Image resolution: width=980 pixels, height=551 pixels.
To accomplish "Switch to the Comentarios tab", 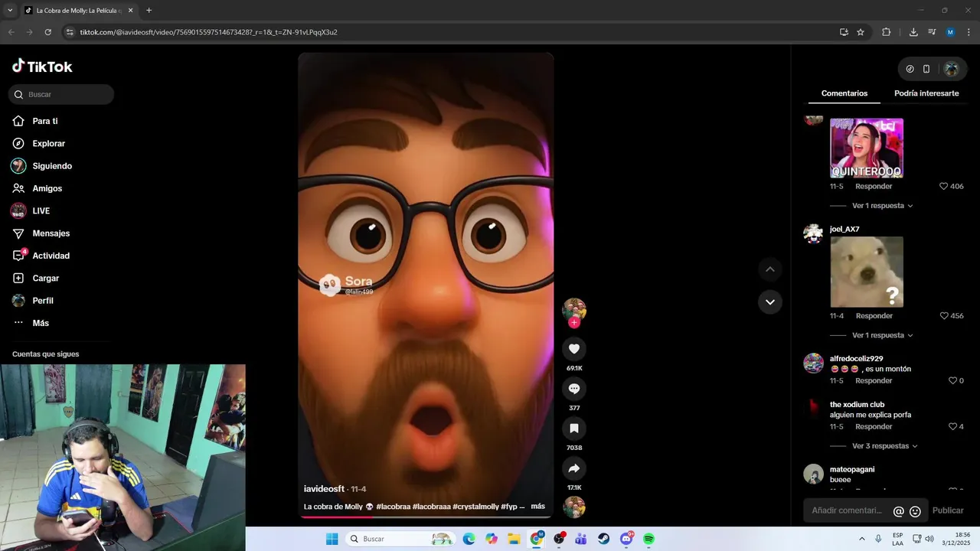I will pyautogui.click(x=844, y=93).
